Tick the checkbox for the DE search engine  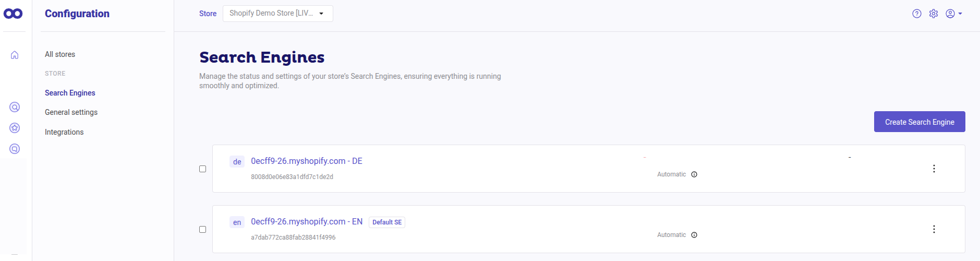[203, 169]
